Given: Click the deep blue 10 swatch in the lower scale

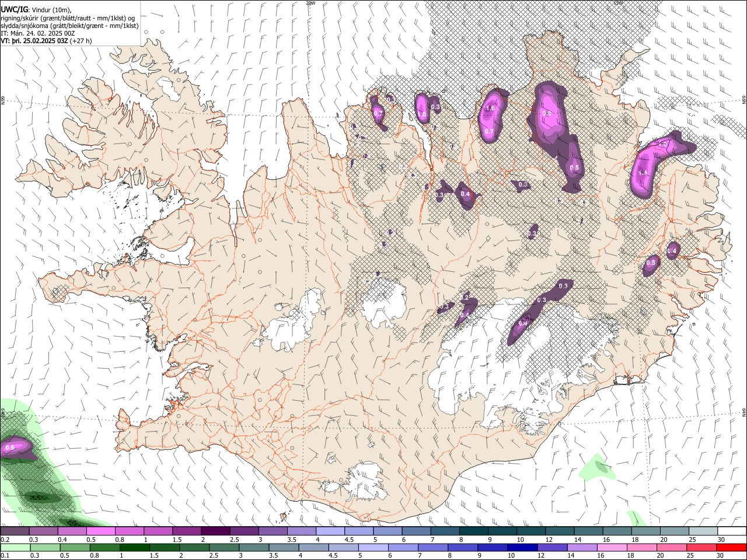Looking at the screenshot, I should tap(521, 547).
